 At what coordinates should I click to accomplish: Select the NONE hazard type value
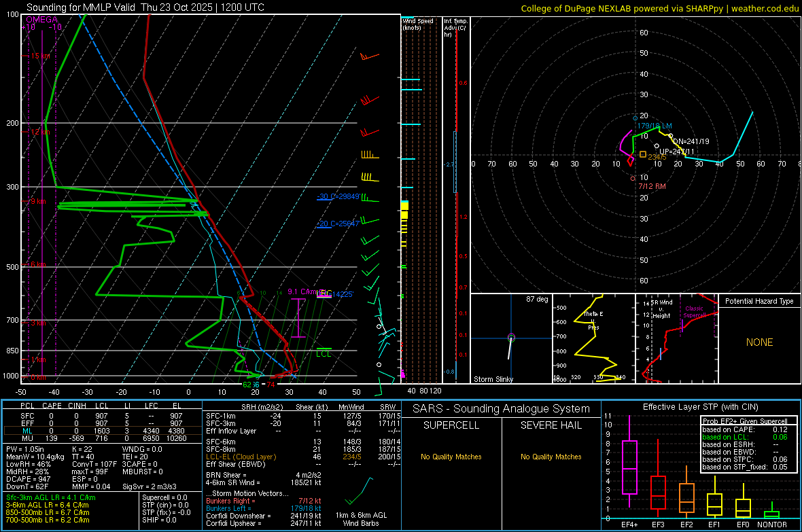point(759,342)
